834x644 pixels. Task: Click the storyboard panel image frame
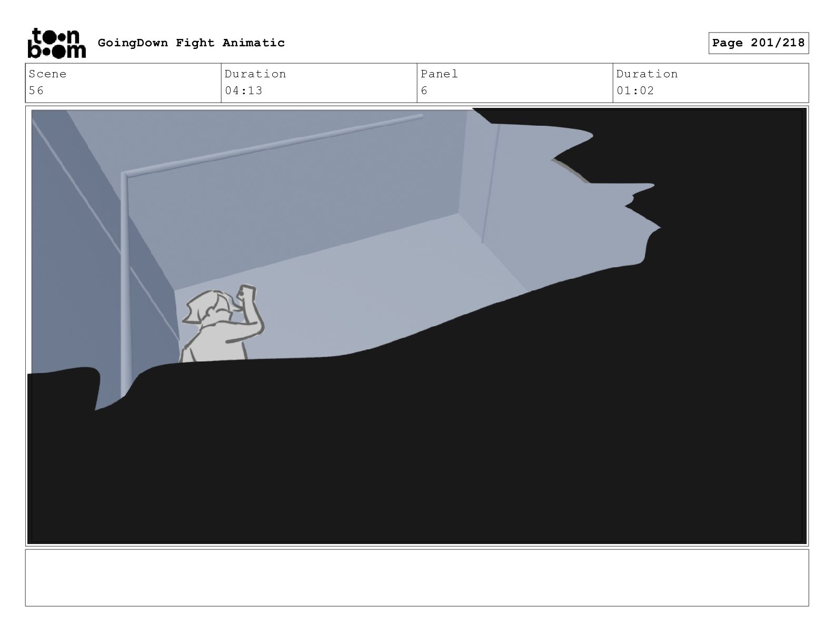coord(417,326)
